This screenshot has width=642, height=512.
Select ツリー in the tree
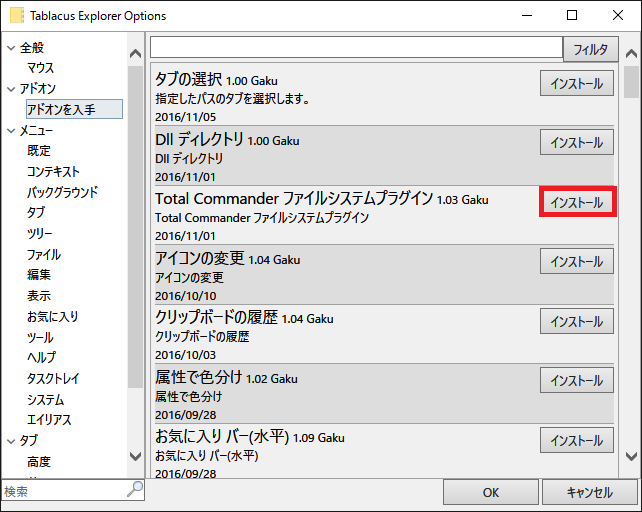point(40,233)
